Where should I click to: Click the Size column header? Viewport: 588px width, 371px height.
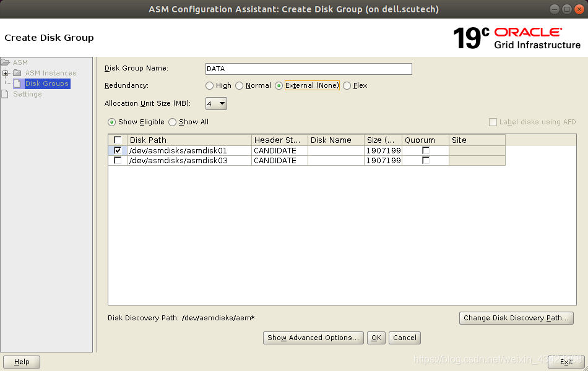[383, 140]
